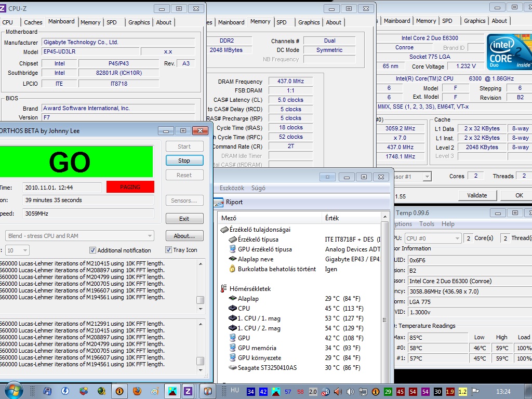This screenshot has height=399, width=532.
Task: Click the lower Orthos log scrollbar up arrow
Action: pyautogui.click(x=201, y=324)
